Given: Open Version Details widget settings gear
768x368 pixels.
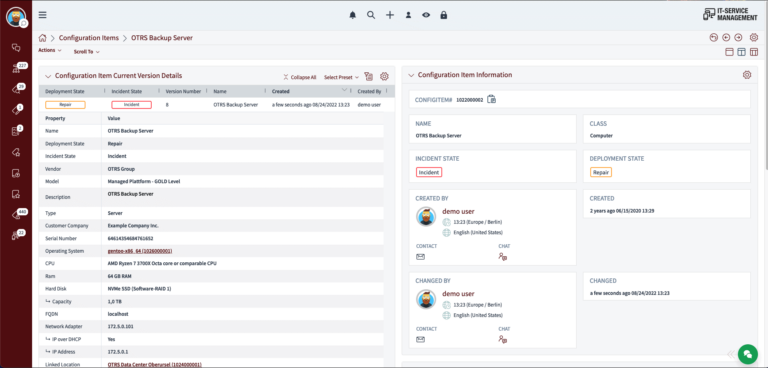Looking at the screenshot, I should 384,76.
